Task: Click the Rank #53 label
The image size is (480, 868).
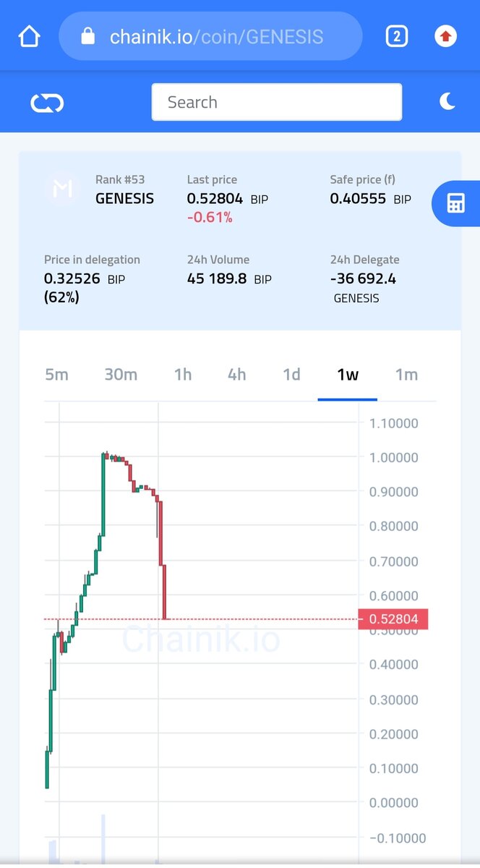Action: coord(121,179)
